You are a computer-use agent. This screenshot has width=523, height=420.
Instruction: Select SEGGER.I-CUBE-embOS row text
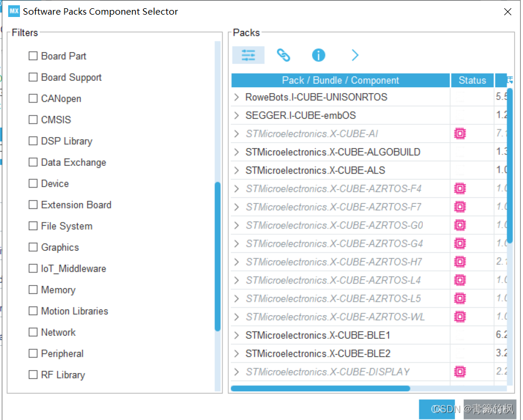point(300,115)
